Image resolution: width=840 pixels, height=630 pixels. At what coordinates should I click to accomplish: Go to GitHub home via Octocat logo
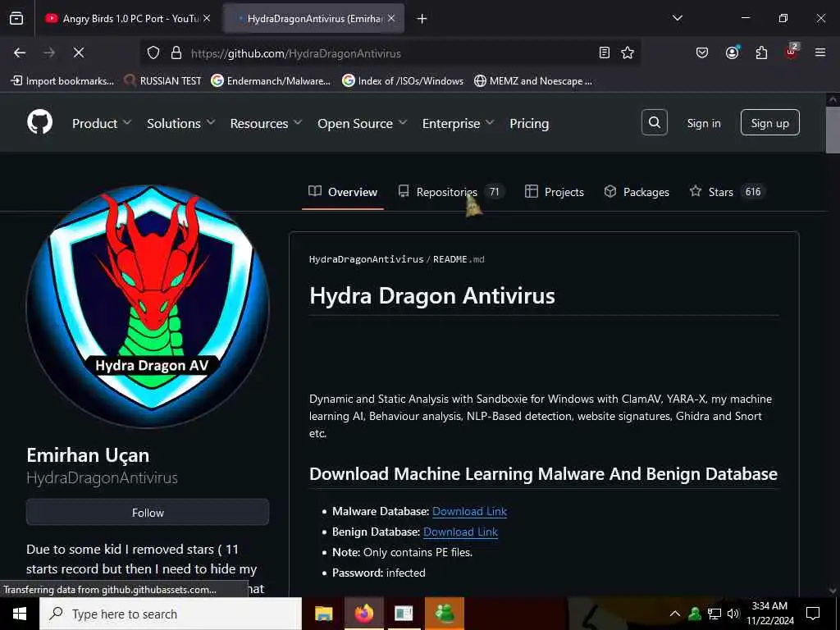[x=39, y=123]
